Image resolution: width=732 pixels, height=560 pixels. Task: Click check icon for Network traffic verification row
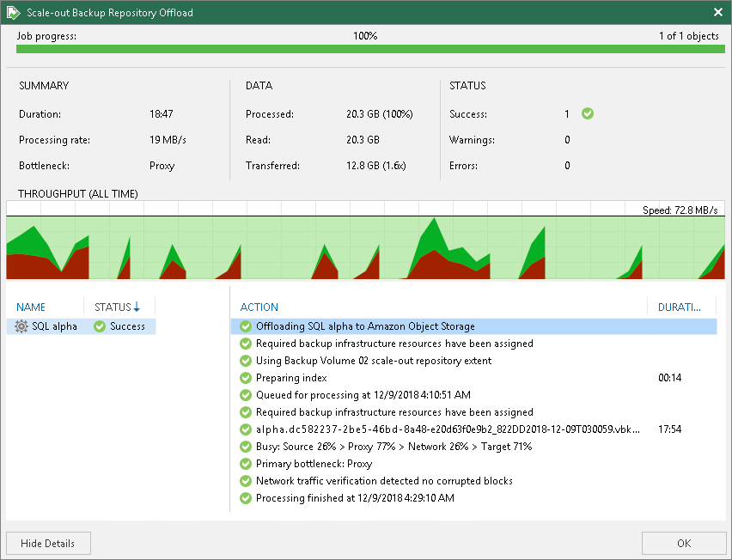(246, 481)
